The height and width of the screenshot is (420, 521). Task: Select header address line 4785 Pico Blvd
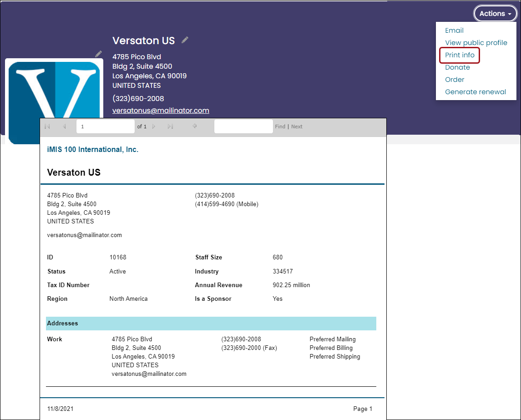(137, 57)
